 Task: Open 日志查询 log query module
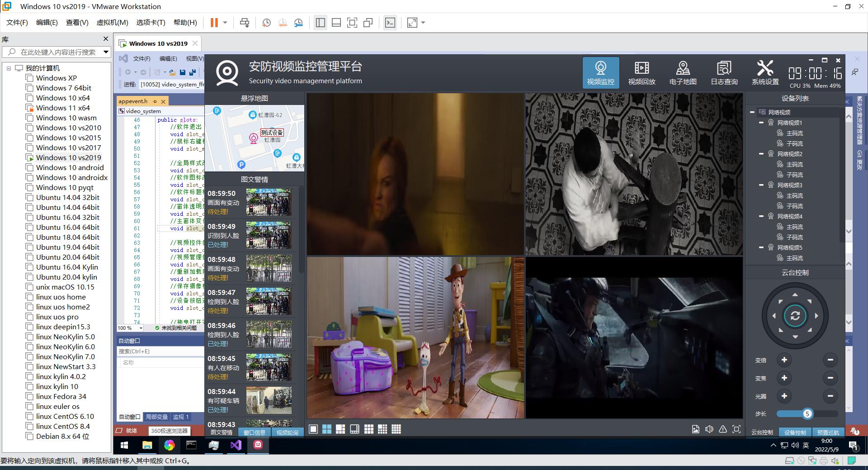pyautogui.click(x=724, y=73)
